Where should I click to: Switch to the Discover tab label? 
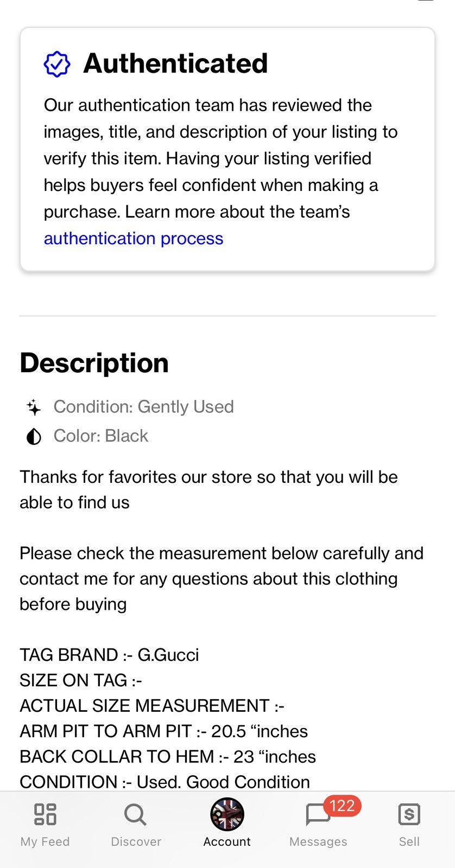click(136, 841)
